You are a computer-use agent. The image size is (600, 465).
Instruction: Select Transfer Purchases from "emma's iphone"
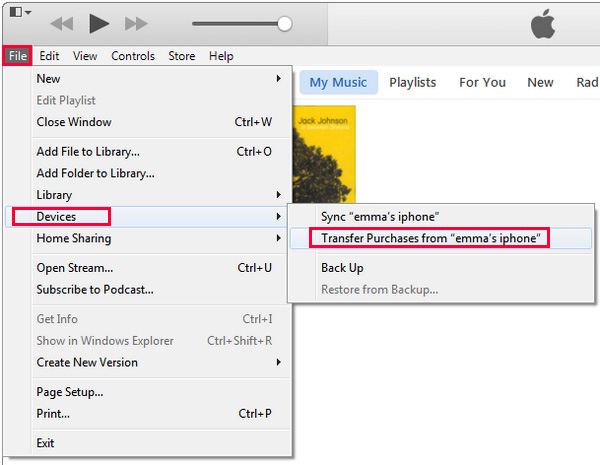click(441, 238)
